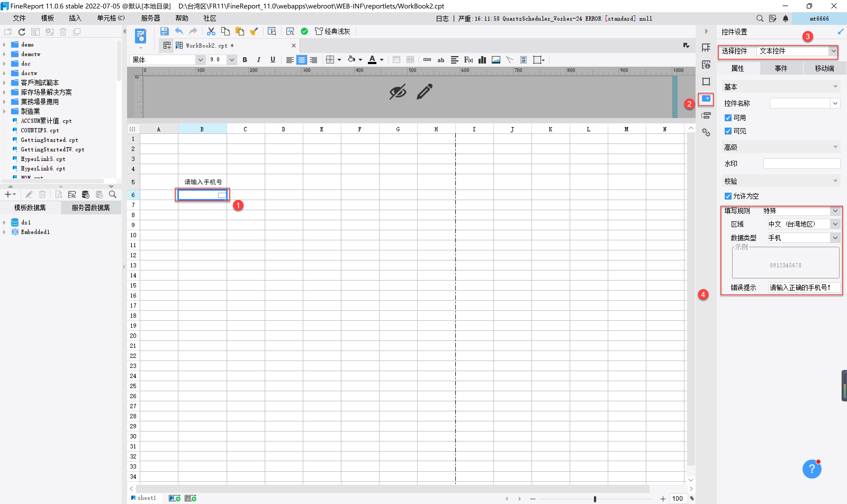Click the Cut scissors icon
Viewport: 847px width, 504px height.
[x=211, y=31]
